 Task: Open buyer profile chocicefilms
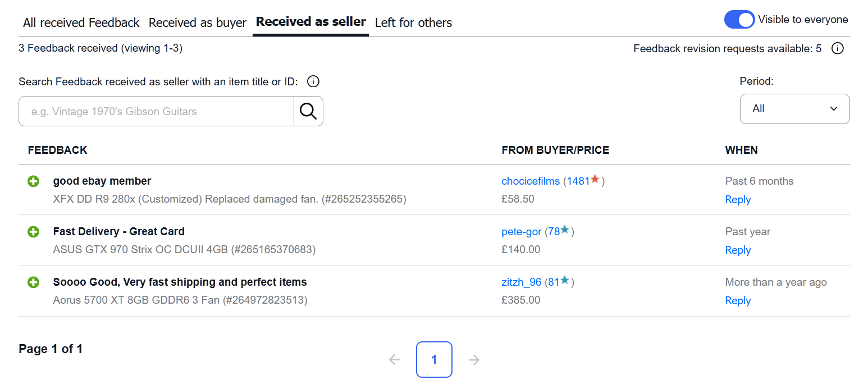point(531,181)
